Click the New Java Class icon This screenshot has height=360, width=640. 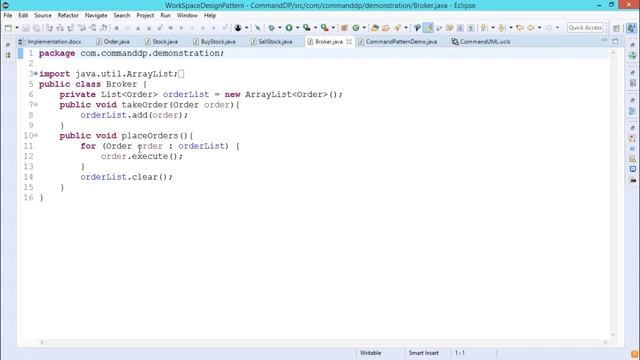[x=356, y=28]
